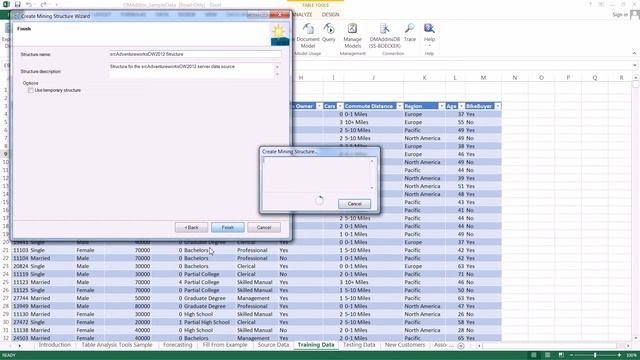Viewport: 640px width, 360px height.
Task: Open the DESIGN ribbon tab
Action: click(x=330, y=15)
